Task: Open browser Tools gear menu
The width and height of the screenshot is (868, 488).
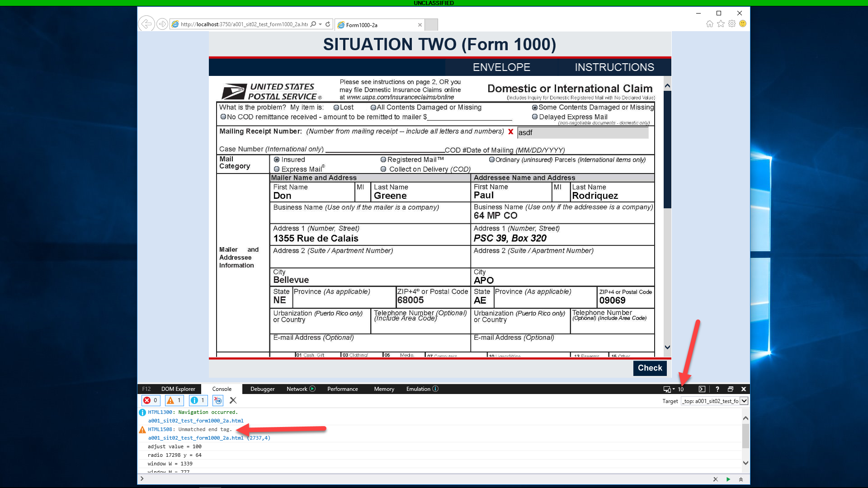Action: point(731,24)
